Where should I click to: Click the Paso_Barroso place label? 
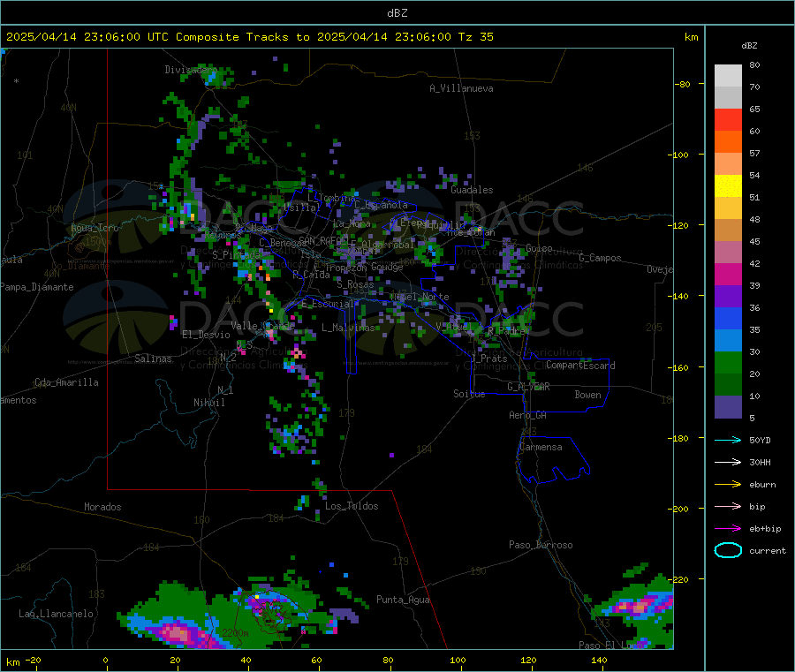pyautogui.click(x=541, y=545)
